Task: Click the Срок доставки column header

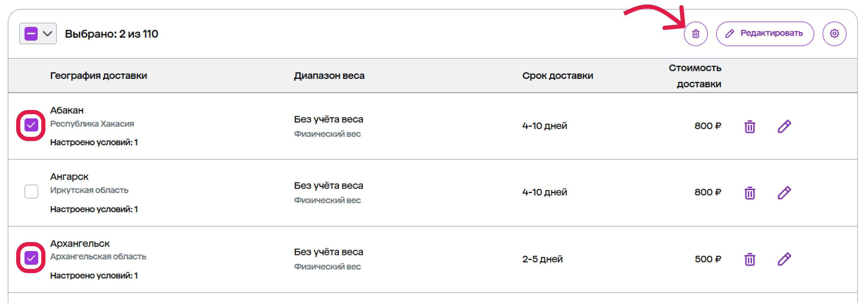Action: [x=557, y=76]
